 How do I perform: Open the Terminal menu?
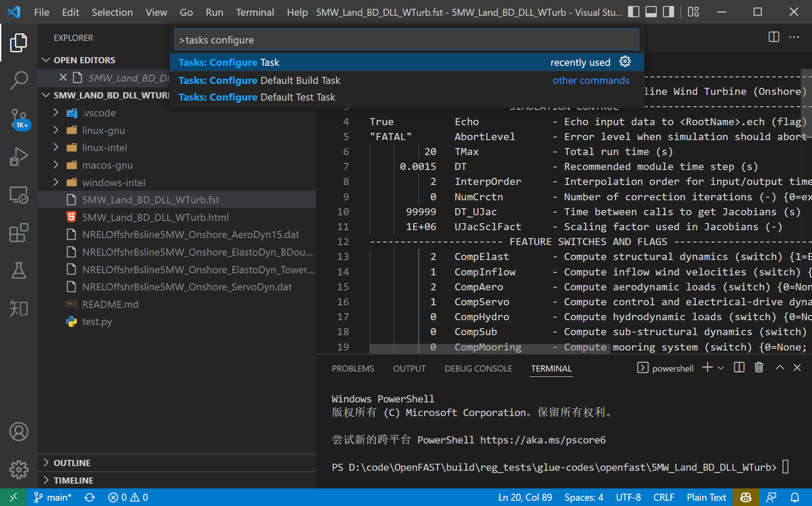[255, 12]
